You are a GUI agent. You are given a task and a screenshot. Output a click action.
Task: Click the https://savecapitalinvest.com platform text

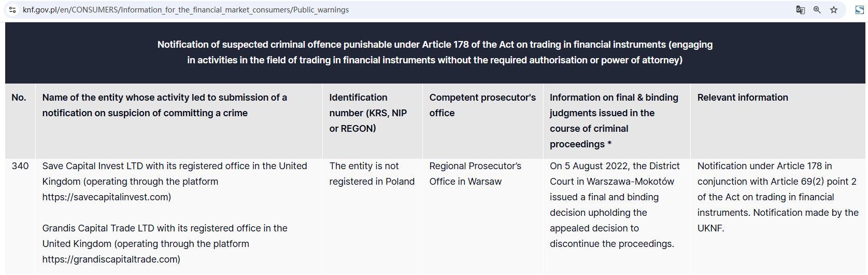click(106, 197)
